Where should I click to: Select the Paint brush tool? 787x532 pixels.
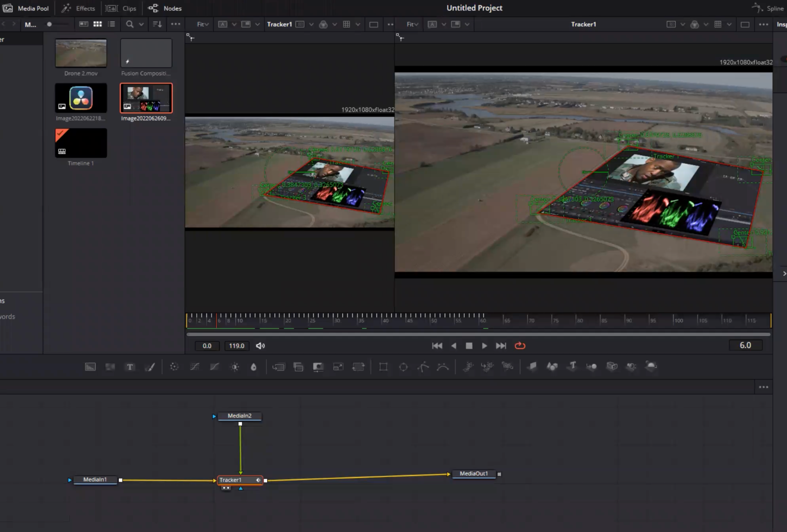click(150, 367)
